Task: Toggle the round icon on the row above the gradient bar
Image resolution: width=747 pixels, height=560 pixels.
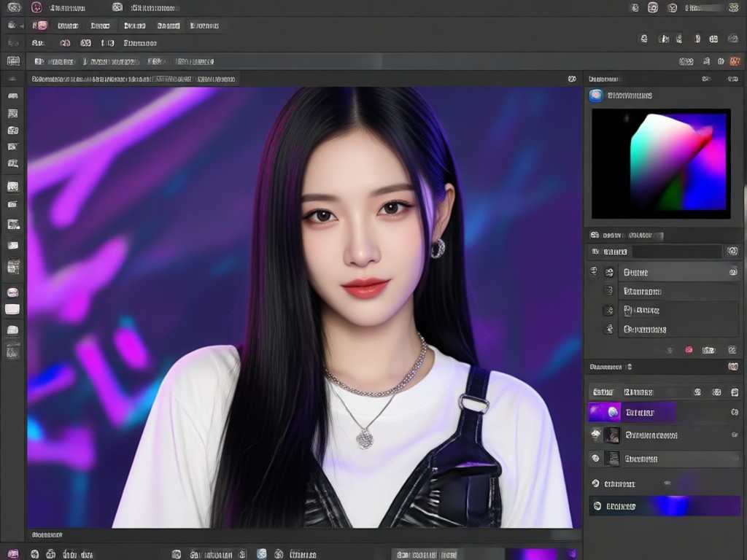Action: click(595, 483)
